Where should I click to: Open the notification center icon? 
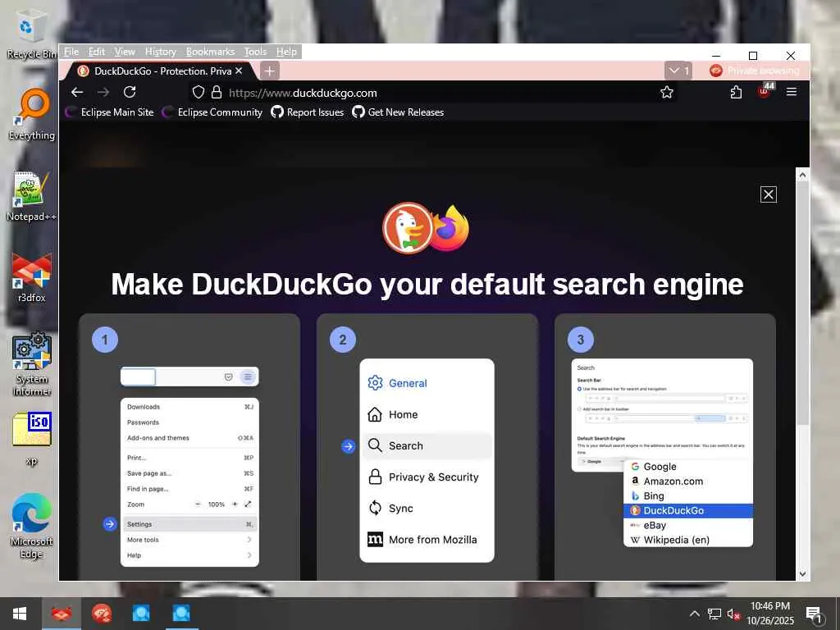(x=815, y=614)
